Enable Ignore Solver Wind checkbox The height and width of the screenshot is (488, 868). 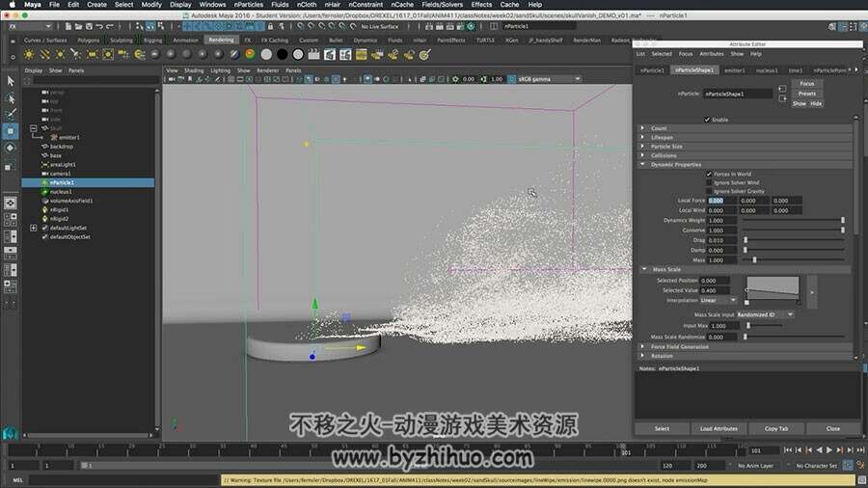tap(709, 182)
